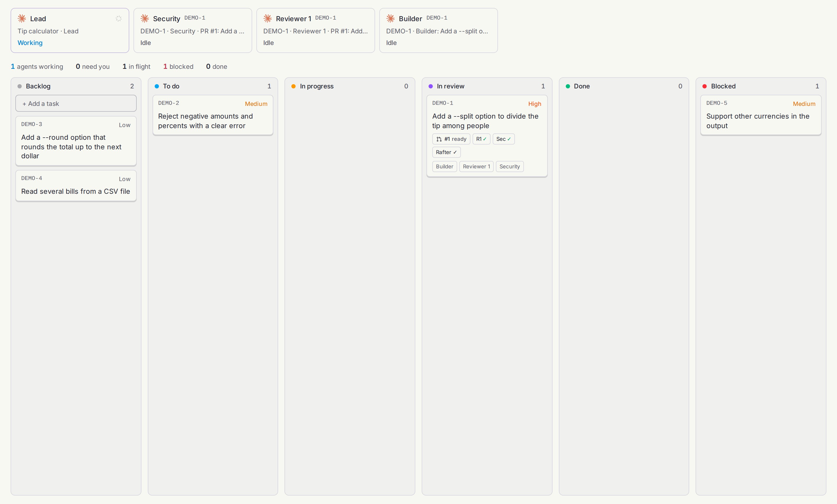Image resolution: width=837 pixels, height=504 pixels.
Task: Click the 1 agents working stat
Action: click(x=37, y=66)
